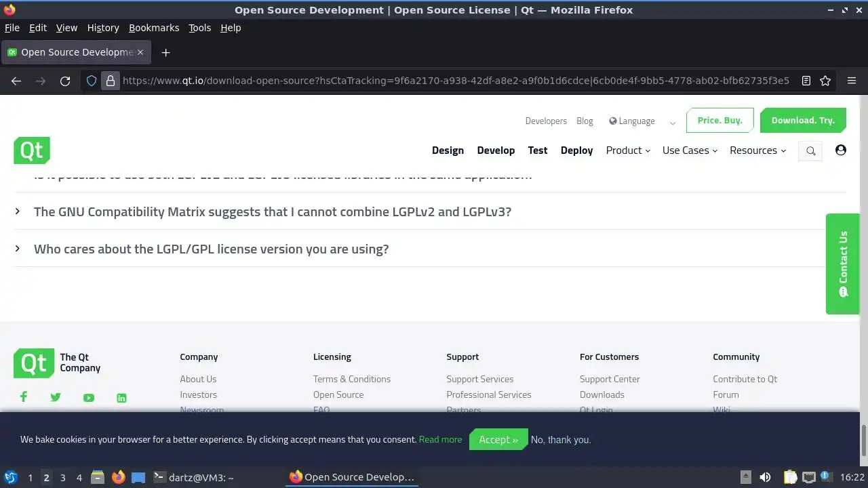Open the Resources dropdown menu
Screen dimensions: 868x488
757,150
